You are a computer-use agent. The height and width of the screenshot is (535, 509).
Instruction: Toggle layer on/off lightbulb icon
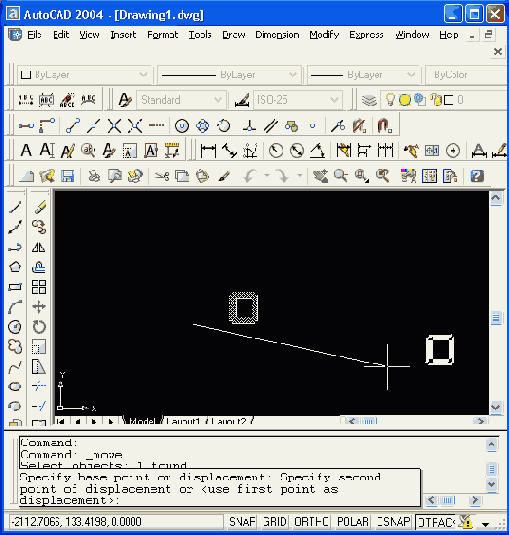coord(390,100)
